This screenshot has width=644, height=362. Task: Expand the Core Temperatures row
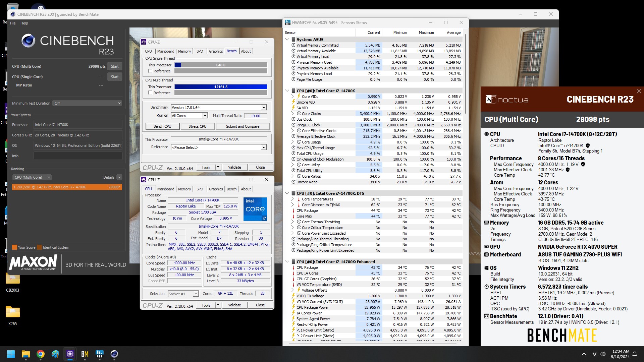pos(292,199)
